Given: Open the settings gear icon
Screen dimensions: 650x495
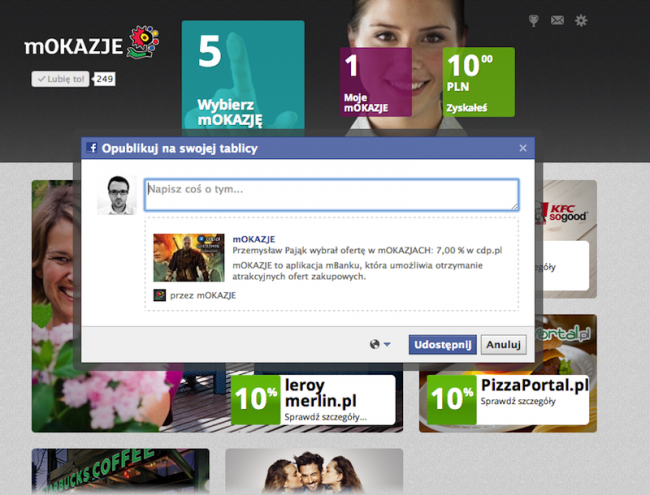Looking at the screenshot, I should pos(581,20).
